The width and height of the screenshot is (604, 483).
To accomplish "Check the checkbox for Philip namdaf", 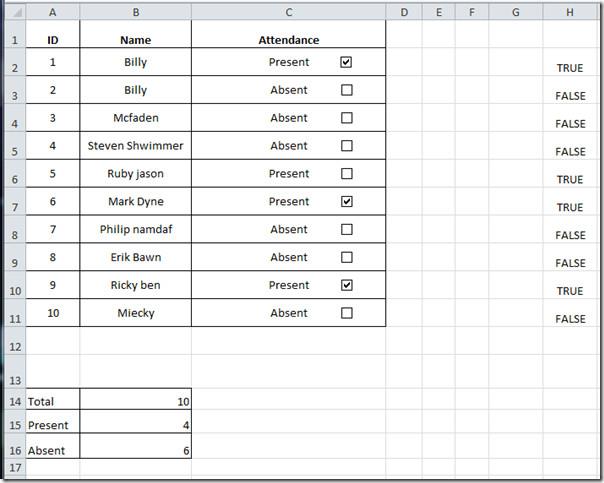I will pos(347,229).
